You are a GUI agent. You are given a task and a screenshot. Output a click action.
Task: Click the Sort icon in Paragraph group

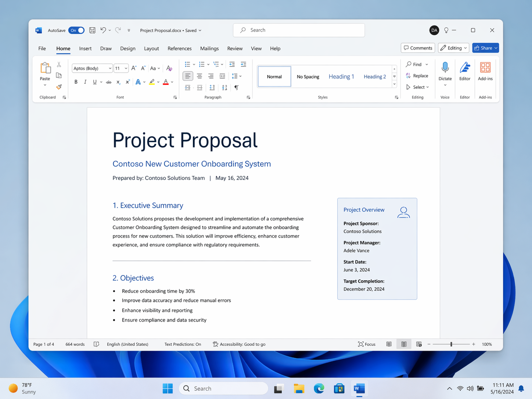click(224, 87)
